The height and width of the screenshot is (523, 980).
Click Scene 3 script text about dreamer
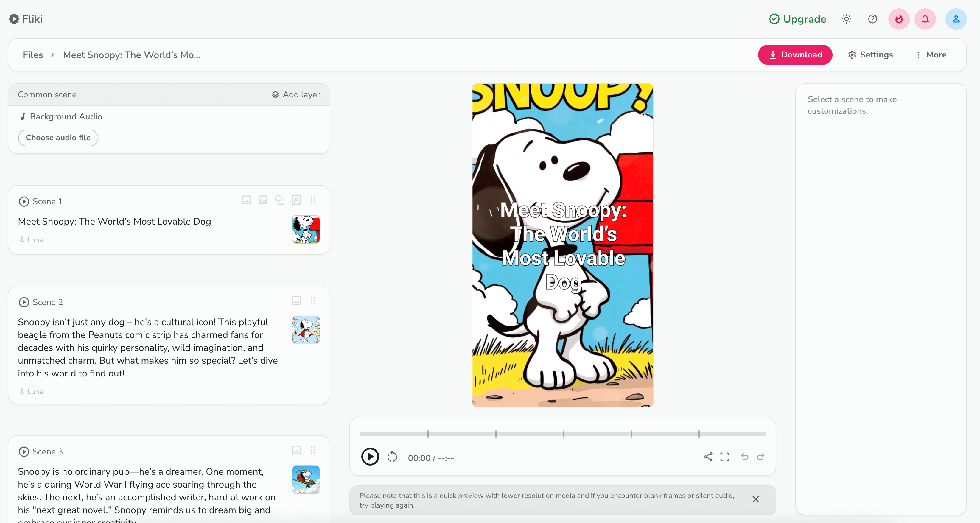click(147, 494)
